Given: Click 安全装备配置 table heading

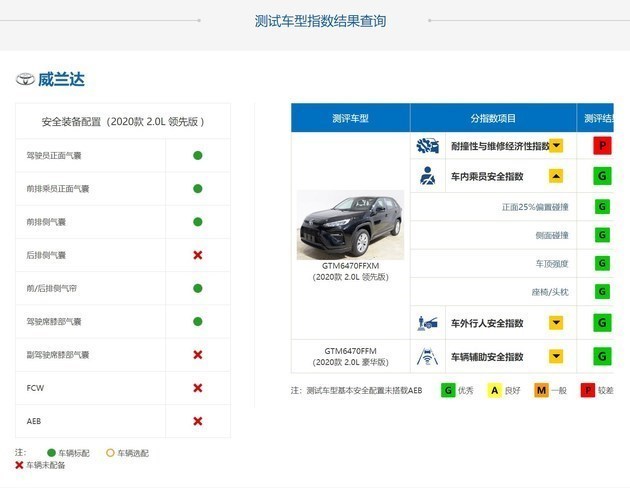Looking at the screenshot, I should 123,122.
